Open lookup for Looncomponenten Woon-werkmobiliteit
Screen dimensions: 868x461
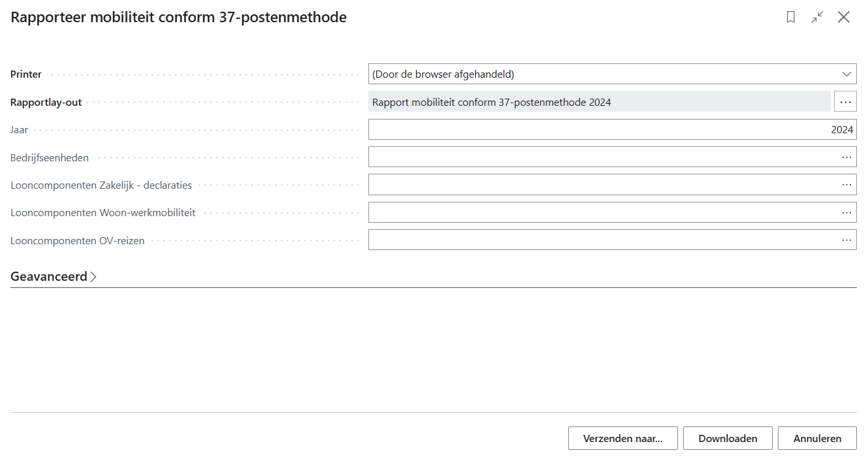846,212
